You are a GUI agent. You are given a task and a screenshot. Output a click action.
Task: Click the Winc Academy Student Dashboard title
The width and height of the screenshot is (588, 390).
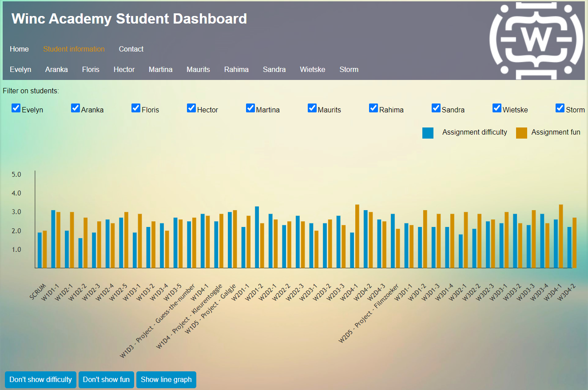[129, 19]
